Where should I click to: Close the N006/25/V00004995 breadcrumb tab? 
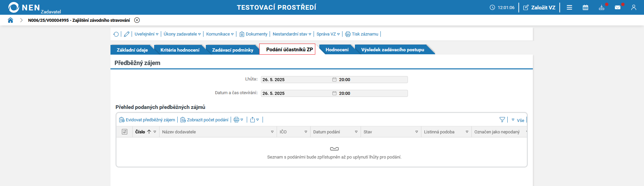[x=137, y=20]
